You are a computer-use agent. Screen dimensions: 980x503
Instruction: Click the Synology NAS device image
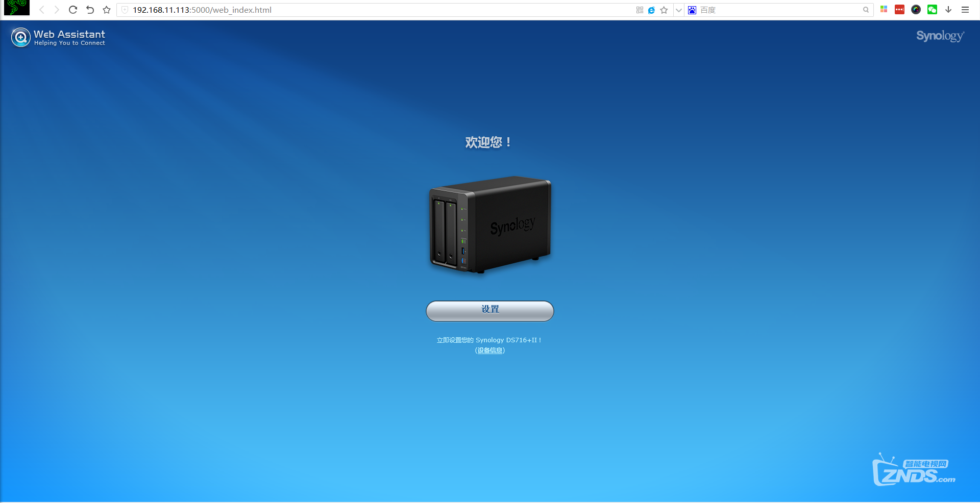pos(490,225)
